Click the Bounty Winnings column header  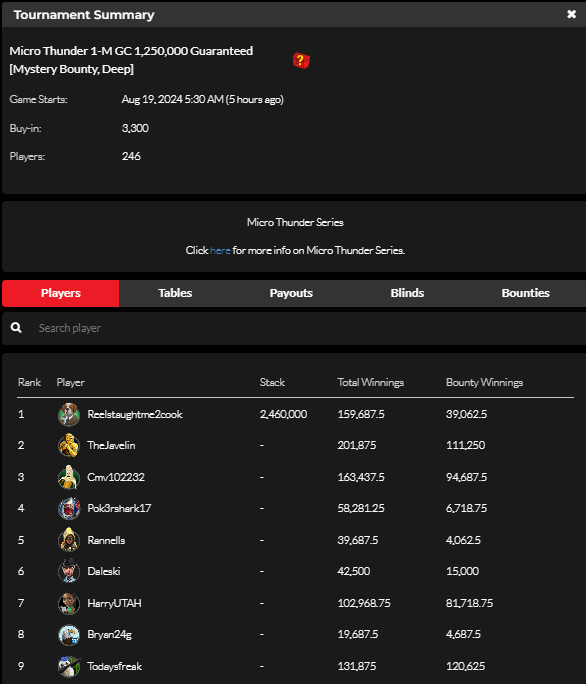484,383
